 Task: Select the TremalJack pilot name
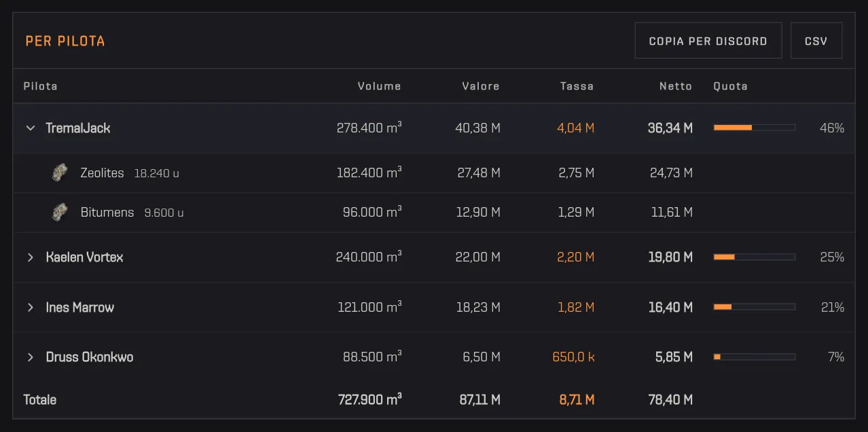pos(78,128)
